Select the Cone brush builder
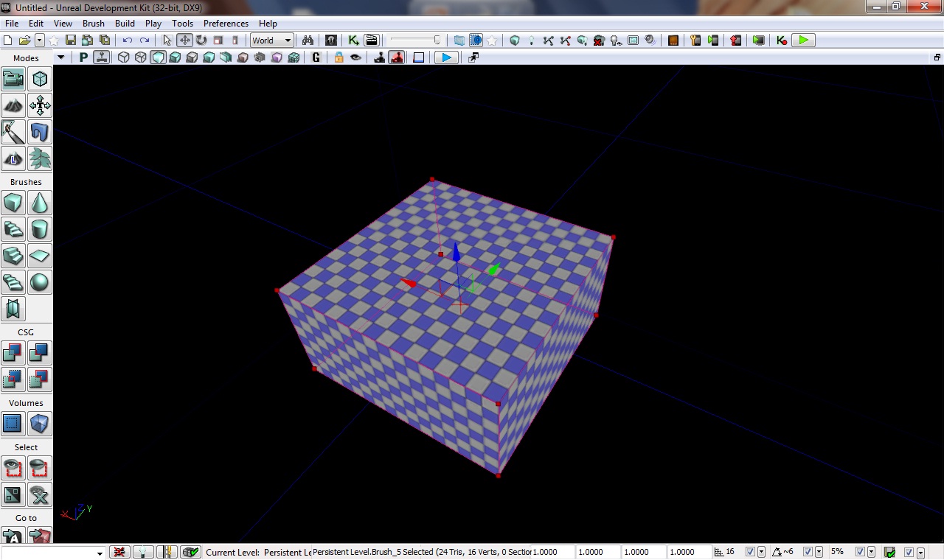The height and width of the screenshot is (560, 944). coord(40,203)
